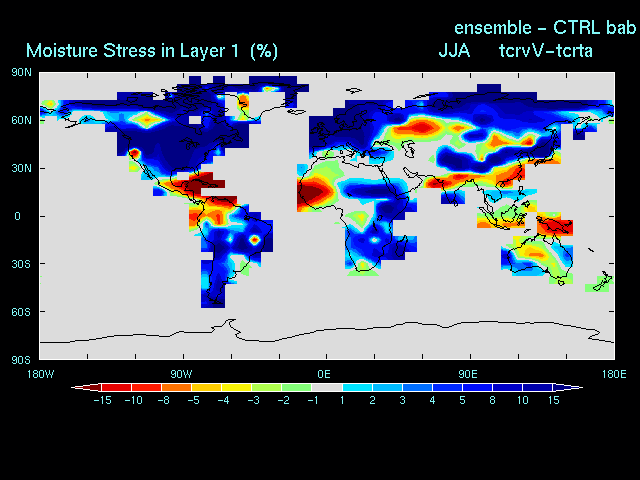This screenshot has width=640, height=480.
Task: Select the 30N latitude axis label
Action: [x=21, y=168]
